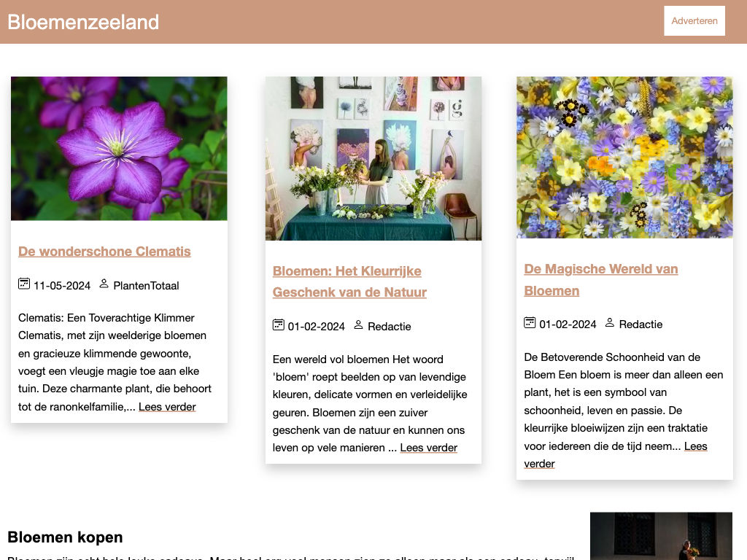747x560 pixels.
Task: Follow 'Lees verder' in the florist article
Action: point(428,448)
